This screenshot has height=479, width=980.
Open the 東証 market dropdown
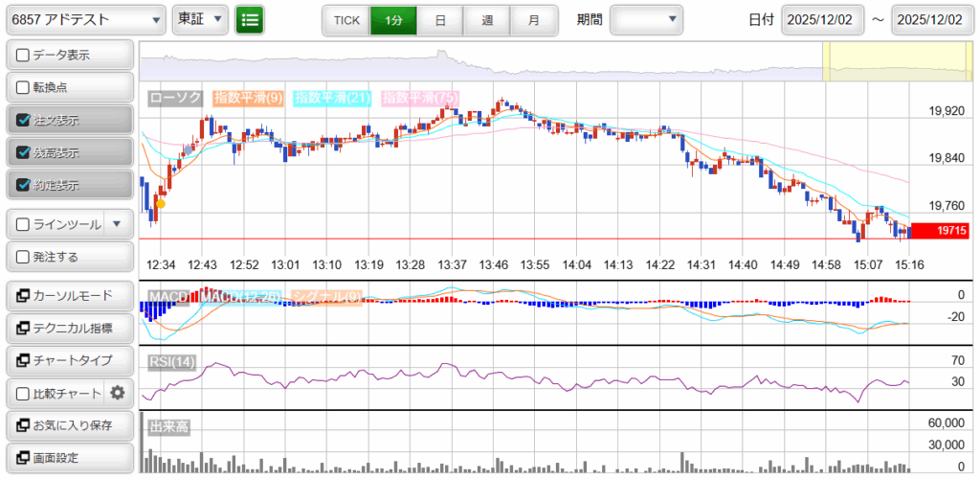[200, 19]
